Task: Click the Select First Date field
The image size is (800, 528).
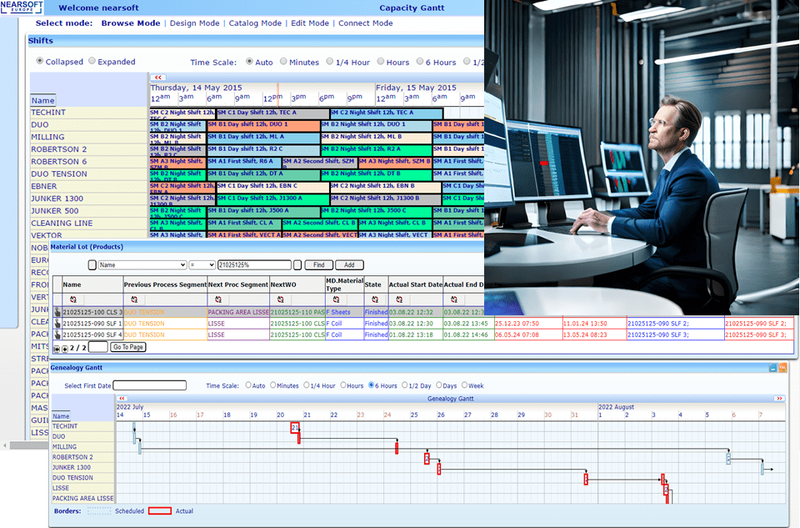Action: (149, 385)
